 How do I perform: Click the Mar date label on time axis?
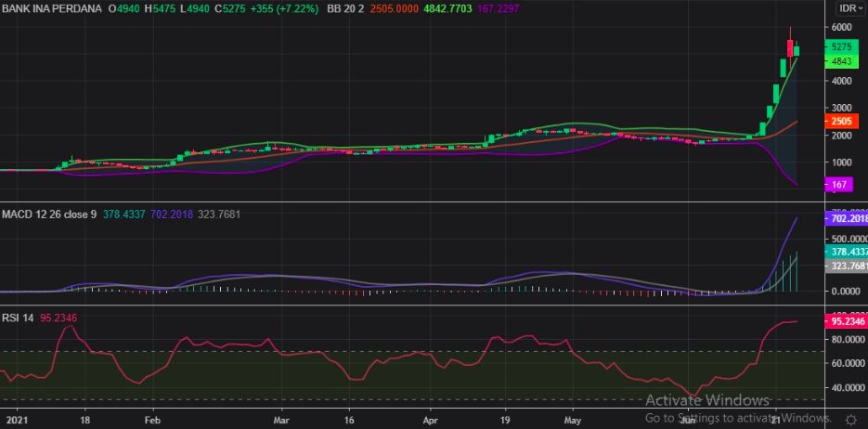click(281, 419)
